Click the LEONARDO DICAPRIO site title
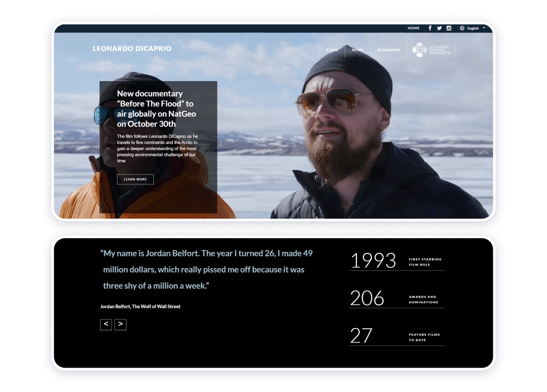 (132, 49)
